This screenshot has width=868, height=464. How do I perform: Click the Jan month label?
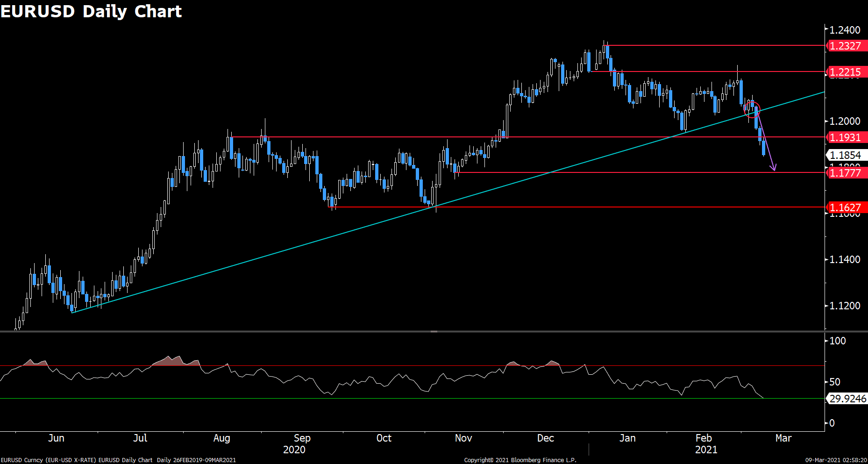pyautogui.click(x=627, y=438)
